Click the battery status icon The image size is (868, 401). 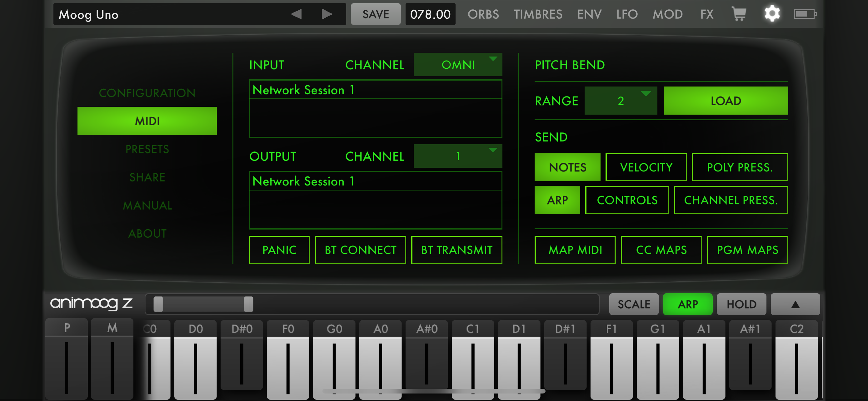coord(805,14)
